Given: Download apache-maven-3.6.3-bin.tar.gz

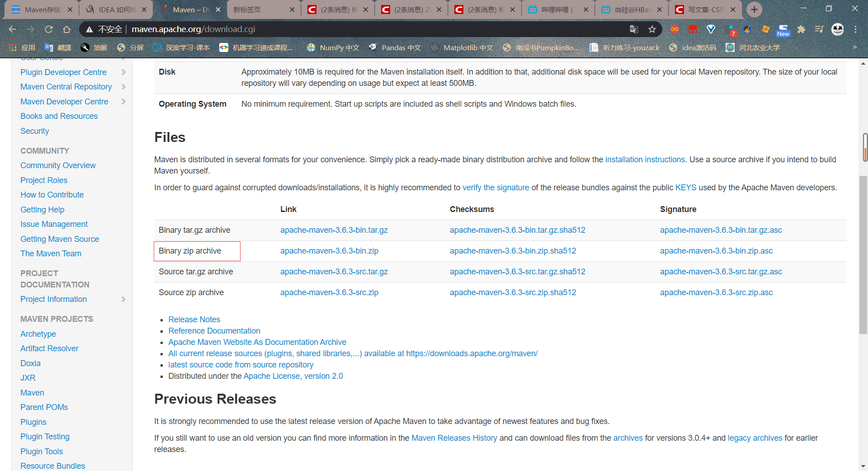Looking at the screenshot, I should click(334, 230).
